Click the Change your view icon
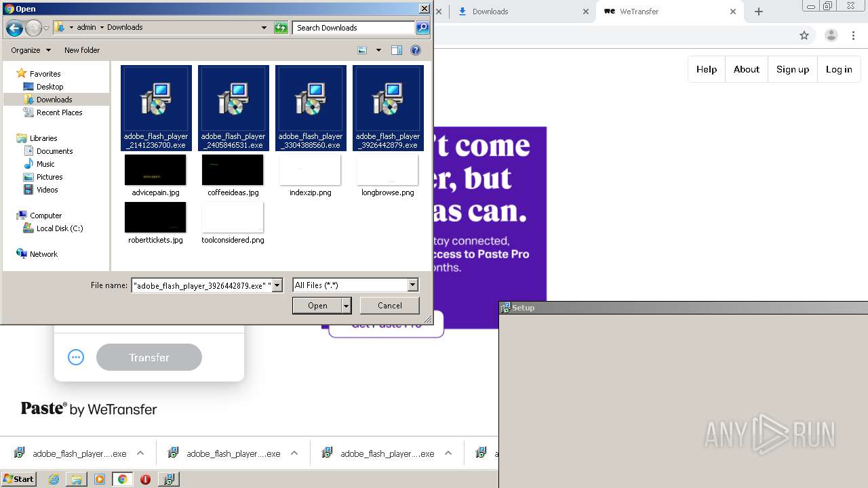Image resolution: width=868 pixels, height=488 pixels. point(362,50)
